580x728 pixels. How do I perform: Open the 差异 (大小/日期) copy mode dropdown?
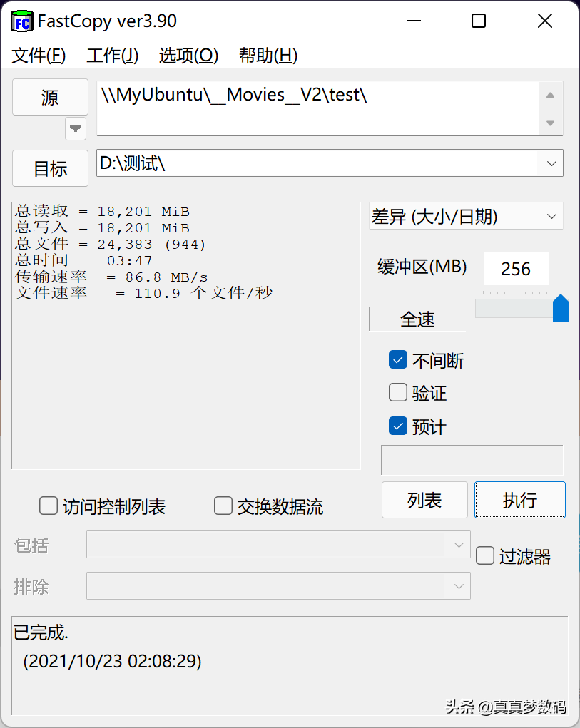point(551,216)
